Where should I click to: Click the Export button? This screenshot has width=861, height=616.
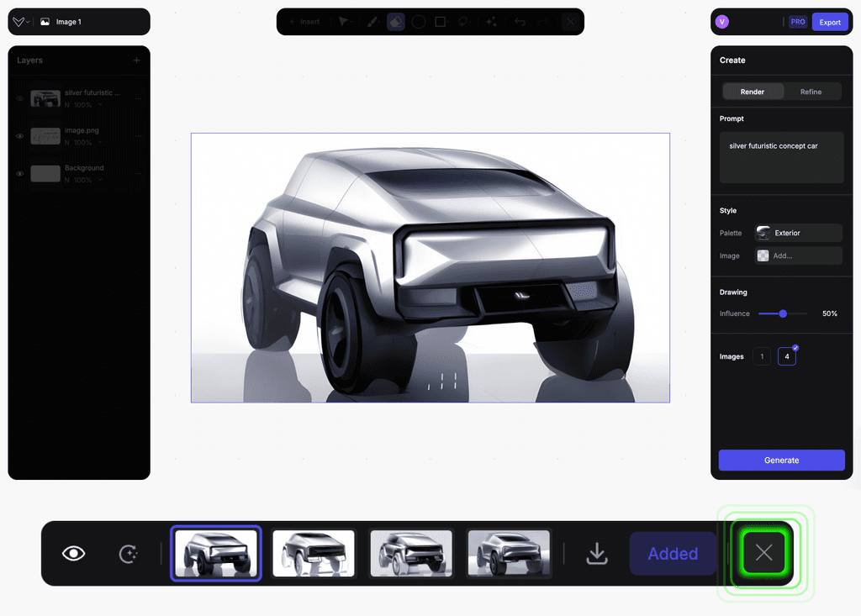[x=830, y=22]
